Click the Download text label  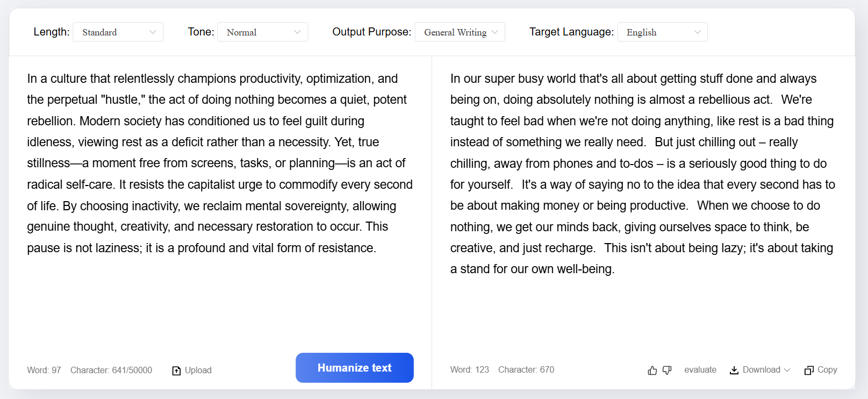(761, 370)
